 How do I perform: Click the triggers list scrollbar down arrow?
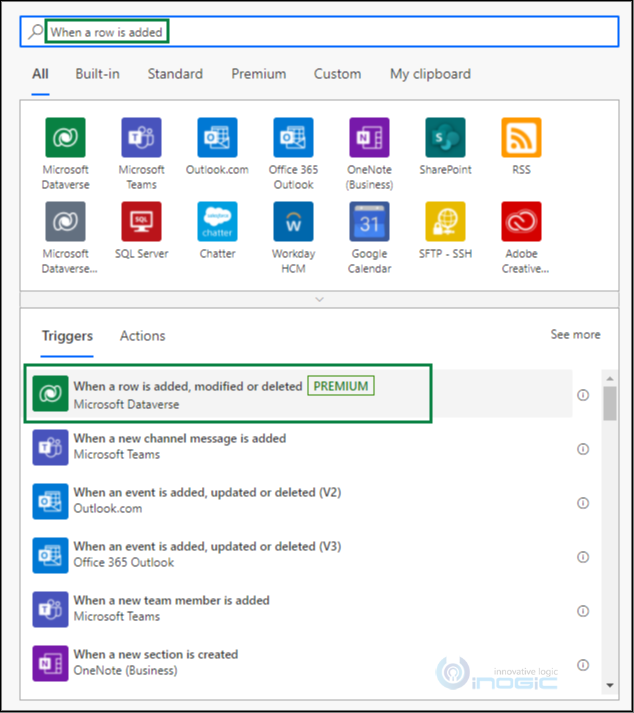609,685
